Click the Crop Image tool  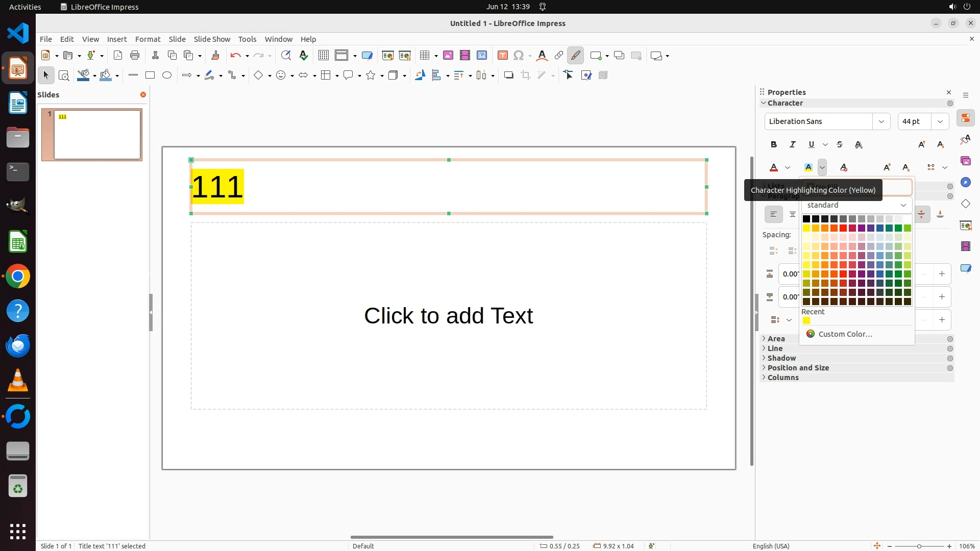point(526,76)
